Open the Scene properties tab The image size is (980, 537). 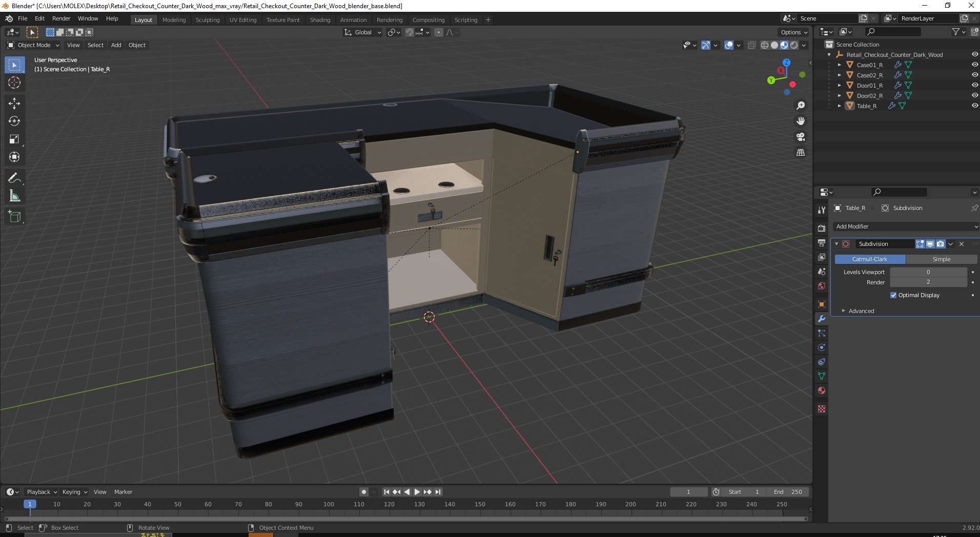tap(822, 272)
